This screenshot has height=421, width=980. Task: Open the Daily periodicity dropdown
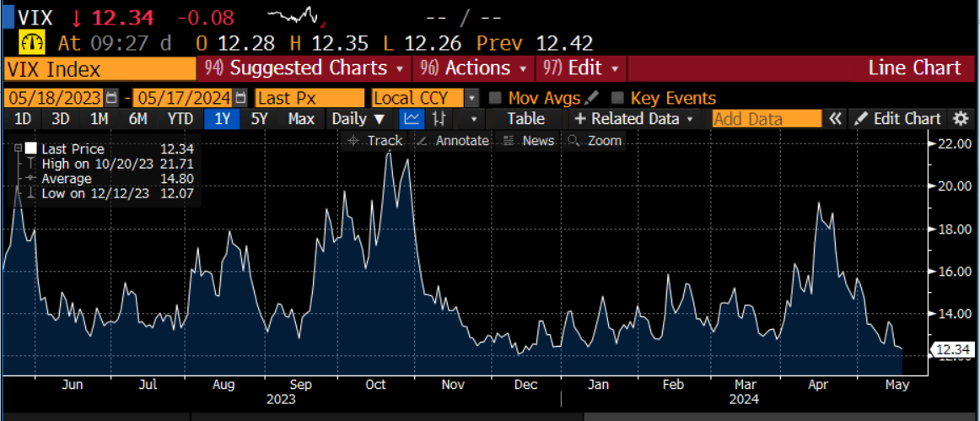click(358, 119)
